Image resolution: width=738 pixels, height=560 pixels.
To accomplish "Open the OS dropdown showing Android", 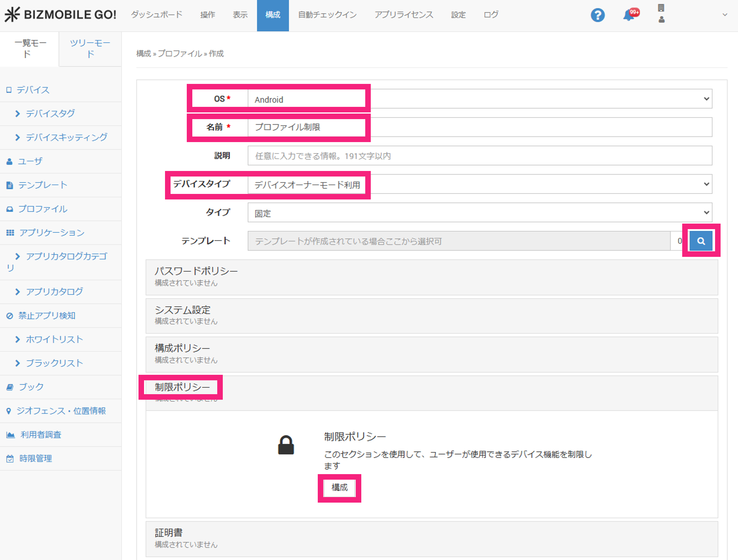I will click(x=480, y=99).
